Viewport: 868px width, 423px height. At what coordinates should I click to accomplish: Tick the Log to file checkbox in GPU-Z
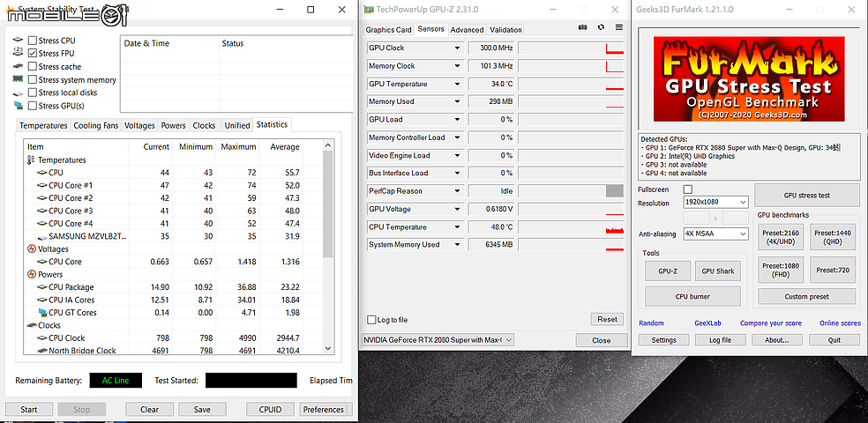pyautogui.click(x=371, y=320)
